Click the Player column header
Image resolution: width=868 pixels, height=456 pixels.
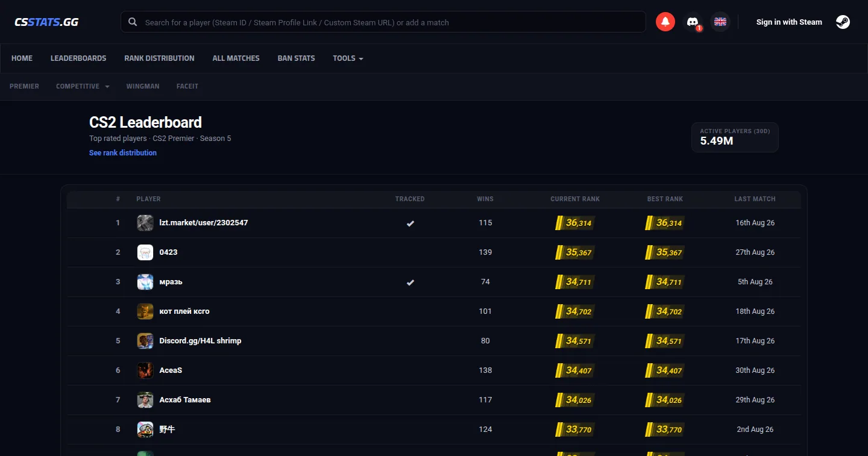tap(148, 199)
